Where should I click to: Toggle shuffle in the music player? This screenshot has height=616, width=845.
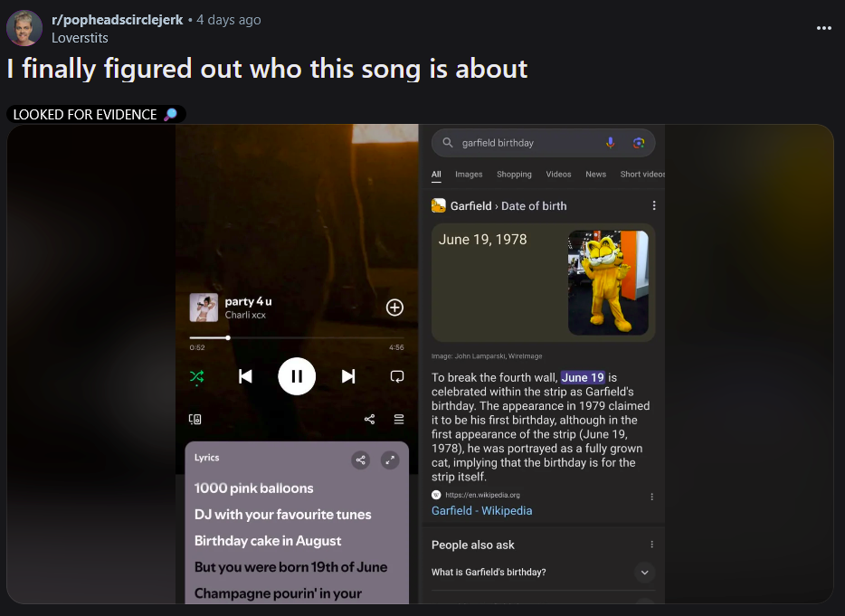click(x=196, y=376)
